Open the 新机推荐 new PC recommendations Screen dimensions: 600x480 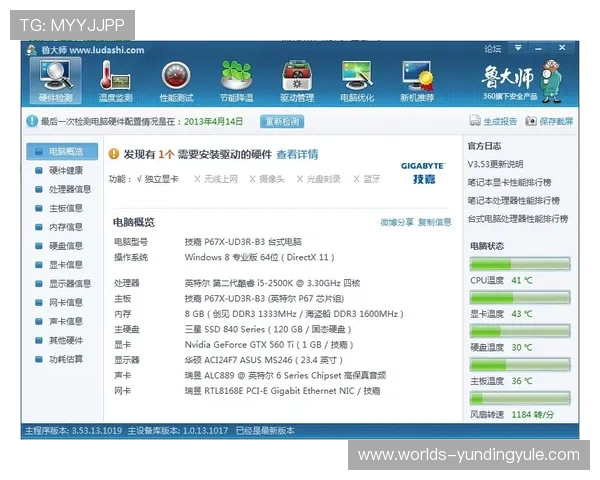pos(417,81)
